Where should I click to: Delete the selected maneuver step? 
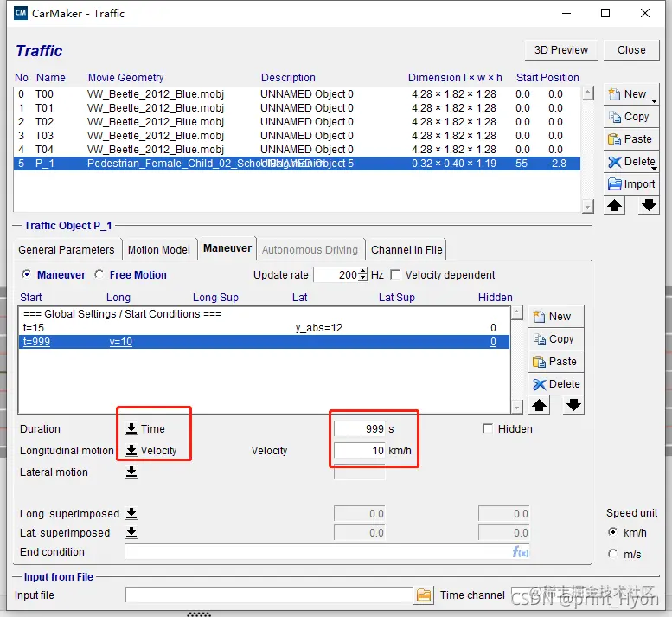click(556, 384)
